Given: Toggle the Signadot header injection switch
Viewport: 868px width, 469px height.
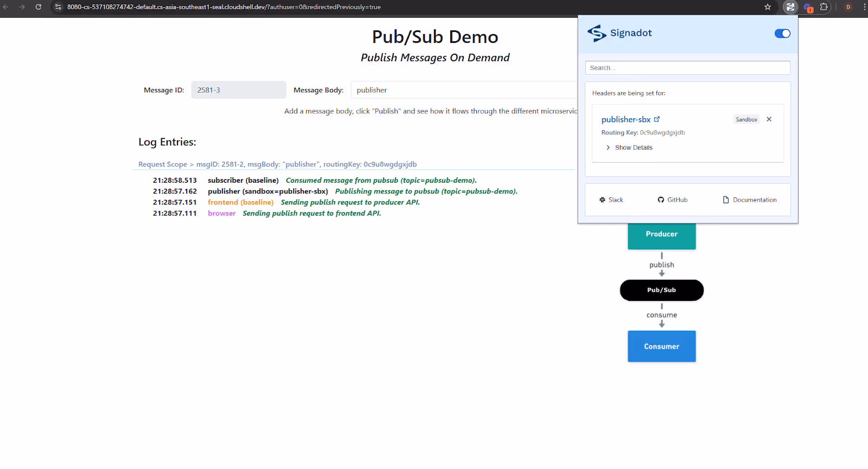Looking at the screenshot, I should [782, 34].
